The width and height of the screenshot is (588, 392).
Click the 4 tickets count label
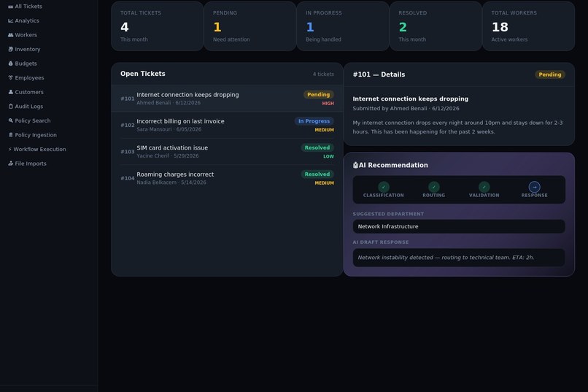click(x=323, y=74)
